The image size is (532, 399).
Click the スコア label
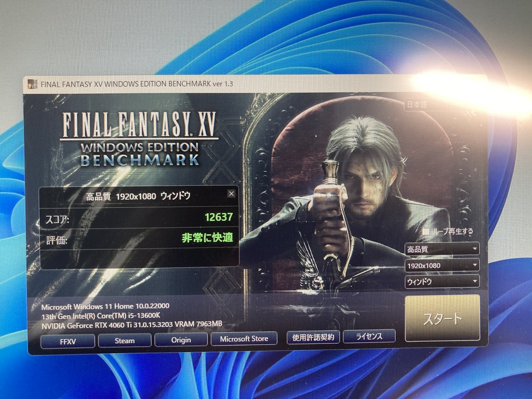57,220
